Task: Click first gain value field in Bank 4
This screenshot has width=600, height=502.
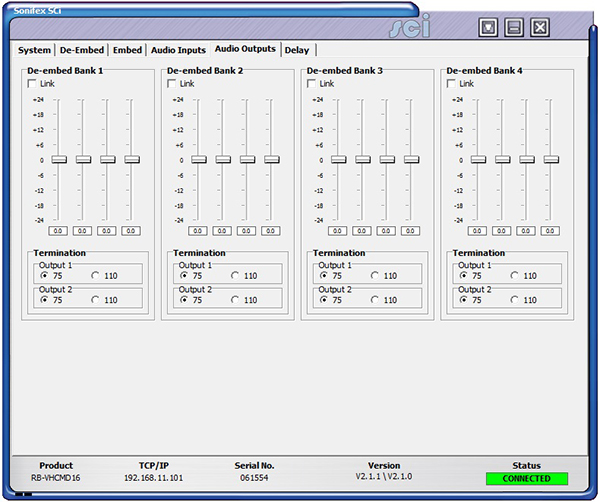Action: pyautogui.click(x=477, y=231)
